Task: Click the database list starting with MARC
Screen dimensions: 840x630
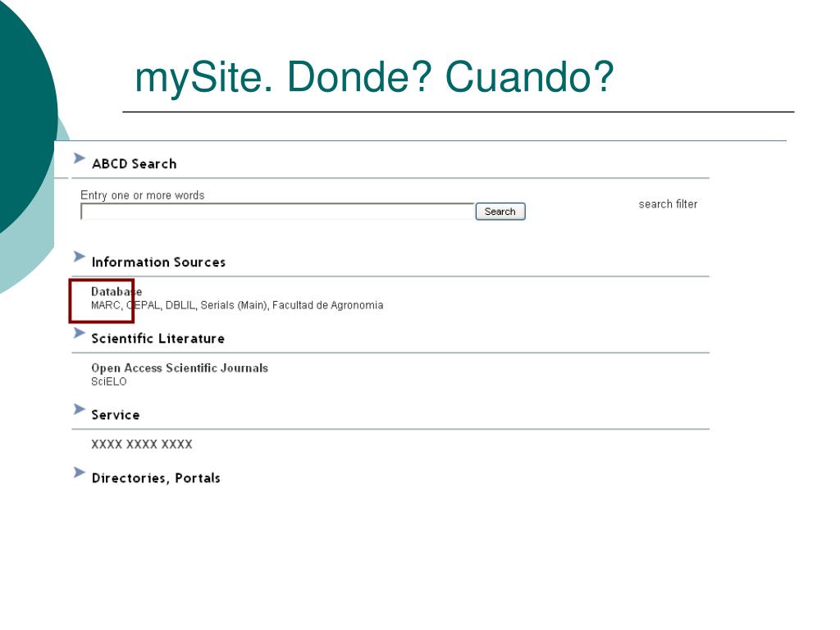Action: point(237,305)
